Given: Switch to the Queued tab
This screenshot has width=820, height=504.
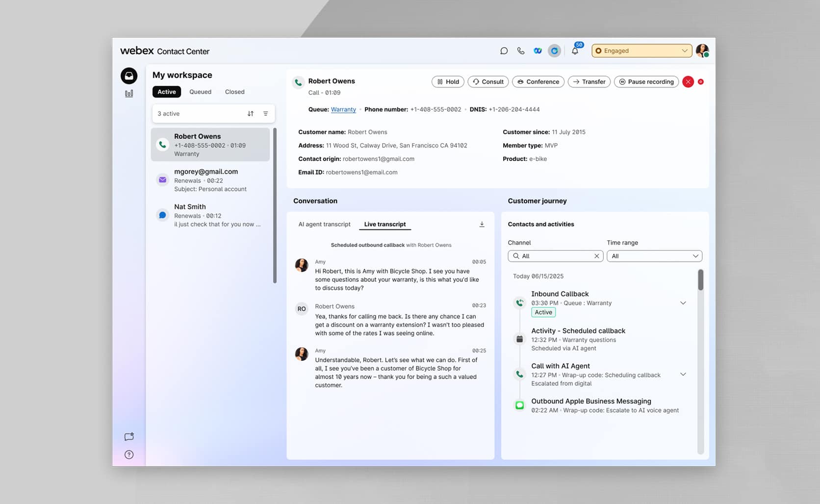Looking at the screenshot, I should coord(200,92).
